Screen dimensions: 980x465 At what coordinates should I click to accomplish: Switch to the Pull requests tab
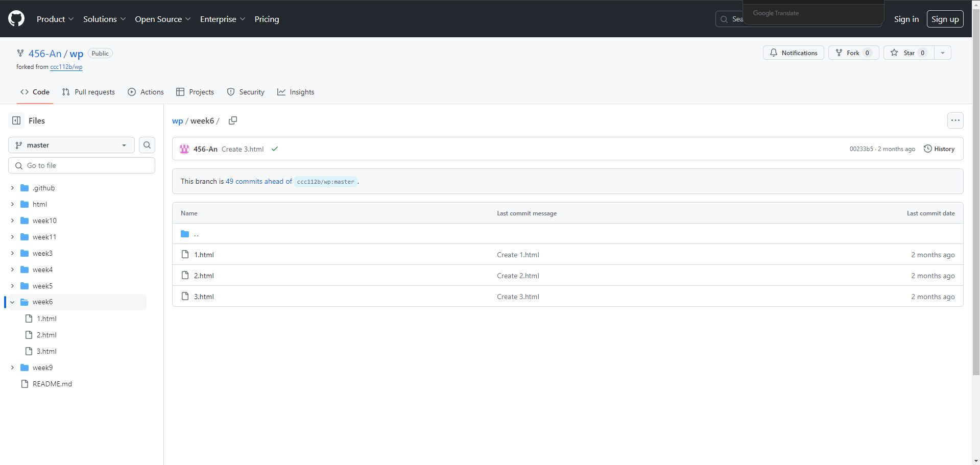88,92
